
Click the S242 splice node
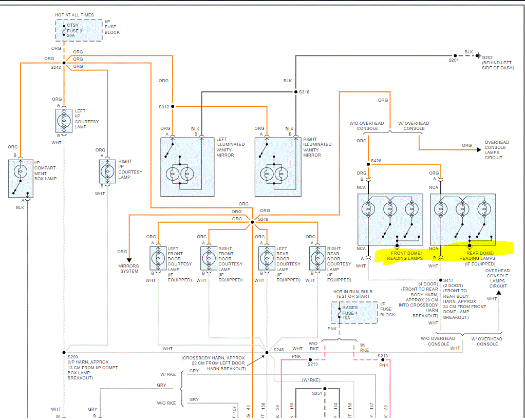(64, 64)
